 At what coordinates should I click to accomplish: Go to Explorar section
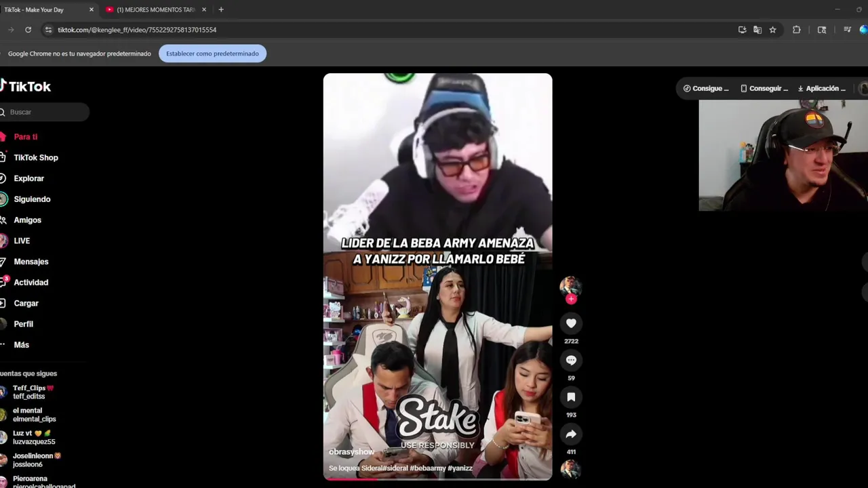28,178
